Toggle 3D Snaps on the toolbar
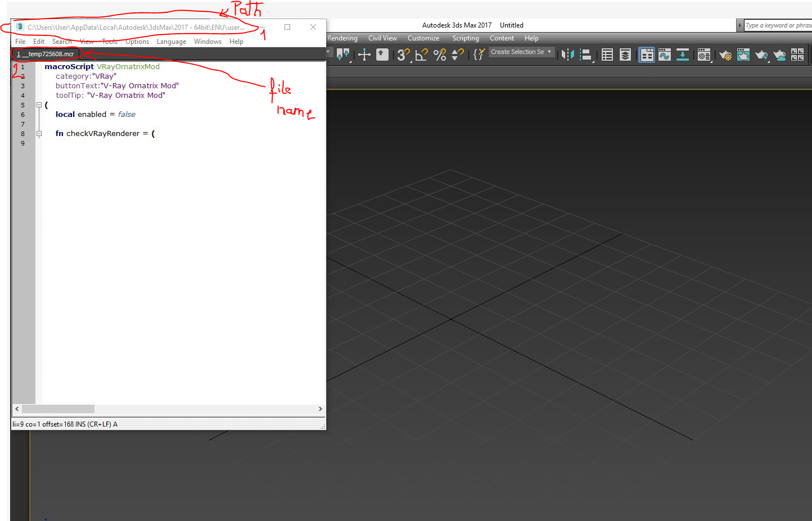 (403, 55)
